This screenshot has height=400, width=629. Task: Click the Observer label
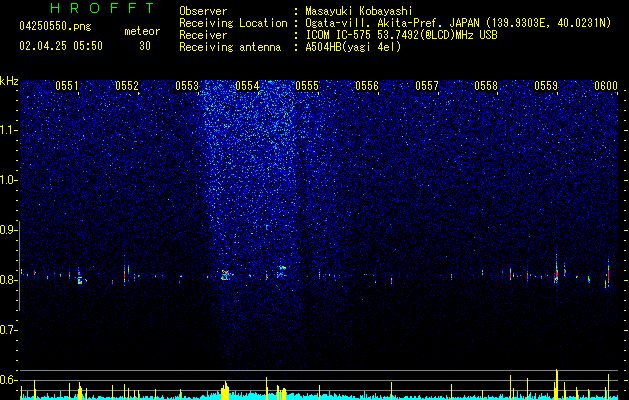point(203,11)
